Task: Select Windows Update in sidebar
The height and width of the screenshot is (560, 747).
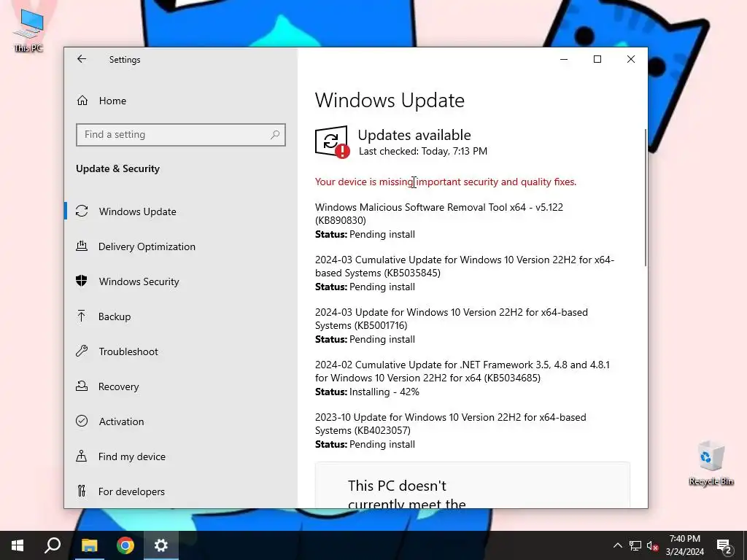Action: [138, 211]
